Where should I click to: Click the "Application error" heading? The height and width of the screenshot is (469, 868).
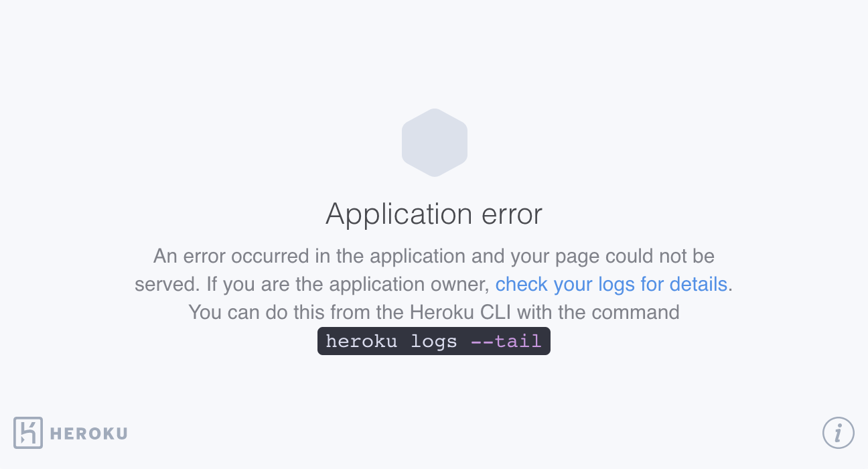[434, 214]
